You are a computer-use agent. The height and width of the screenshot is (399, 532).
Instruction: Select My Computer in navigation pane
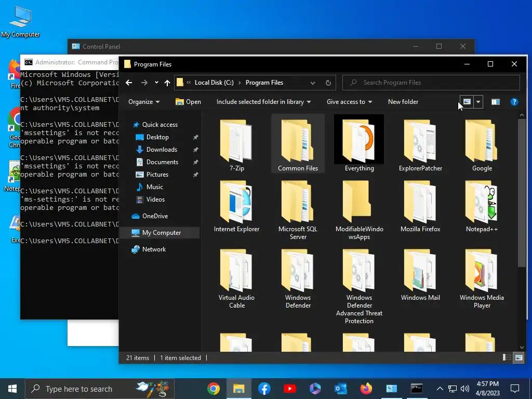159,233
